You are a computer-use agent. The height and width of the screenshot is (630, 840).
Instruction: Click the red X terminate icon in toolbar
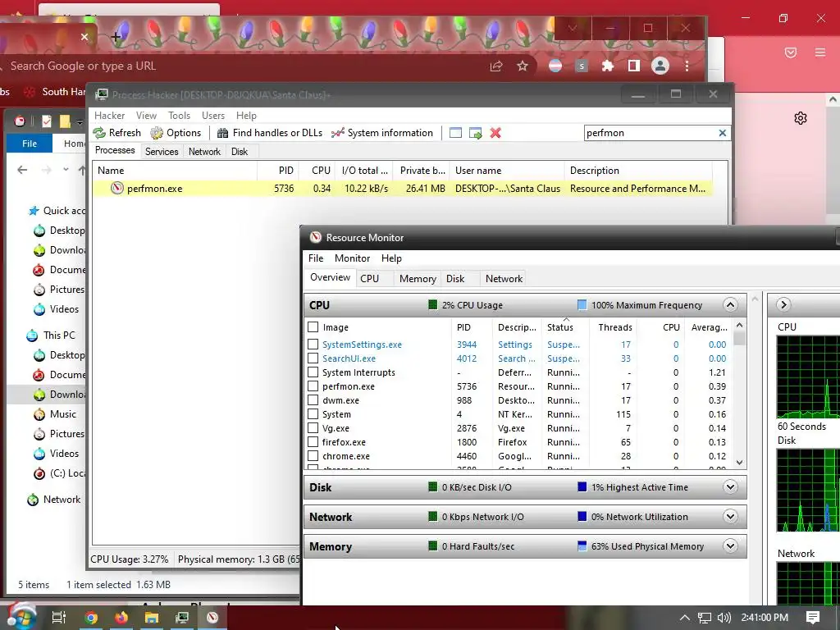coord(495,133)
